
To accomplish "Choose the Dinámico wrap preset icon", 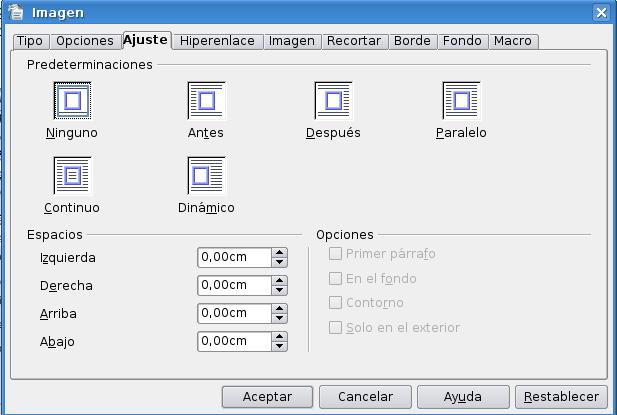I will click(x=206, y=176).
